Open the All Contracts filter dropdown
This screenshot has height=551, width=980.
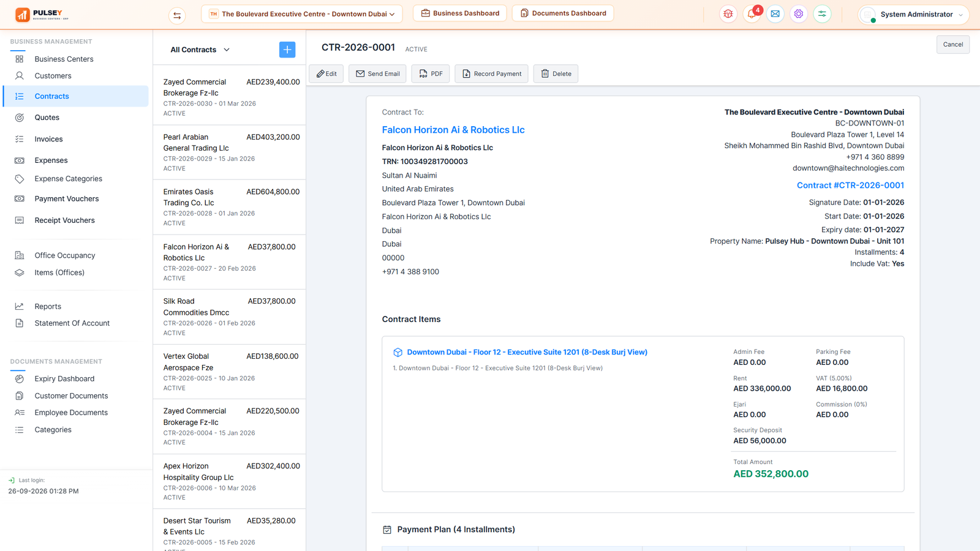pyautogui.click(x=200, y=50)
